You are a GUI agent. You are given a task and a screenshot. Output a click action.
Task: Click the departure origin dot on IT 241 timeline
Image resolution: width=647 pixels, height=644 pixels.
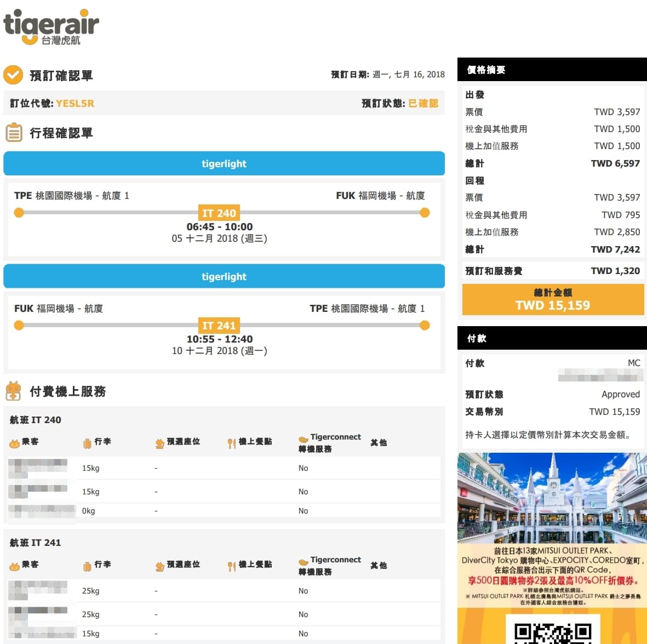click(19, 326)
